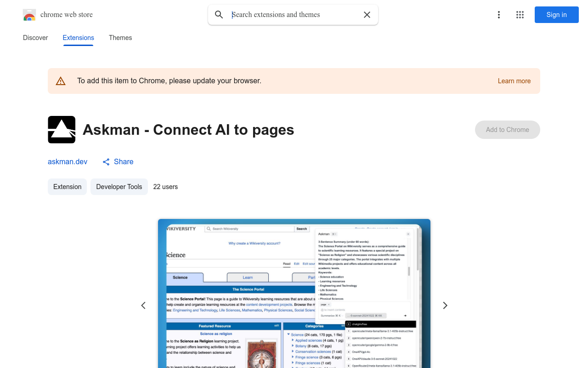This screenshot has height=368, width=588.
Task: Focus the Search extensions and themes field
Action: coord(294,15)
